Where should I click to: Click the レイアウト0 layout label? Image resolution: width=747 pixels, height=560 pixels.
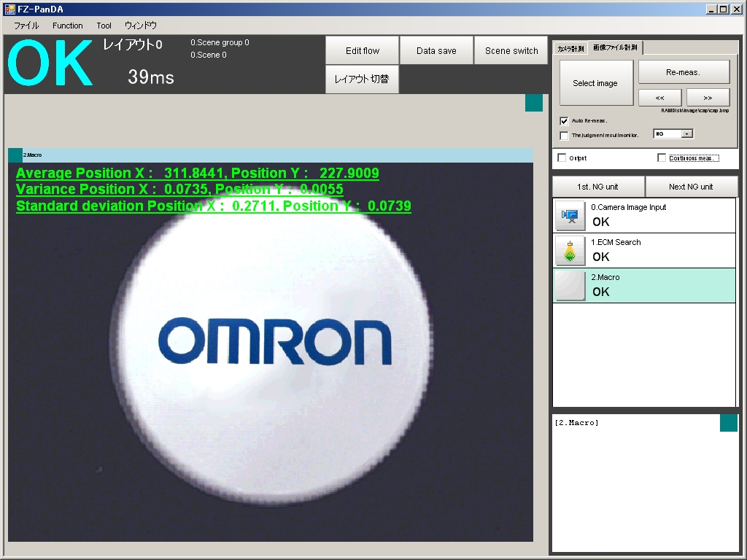tap(133, 44)
